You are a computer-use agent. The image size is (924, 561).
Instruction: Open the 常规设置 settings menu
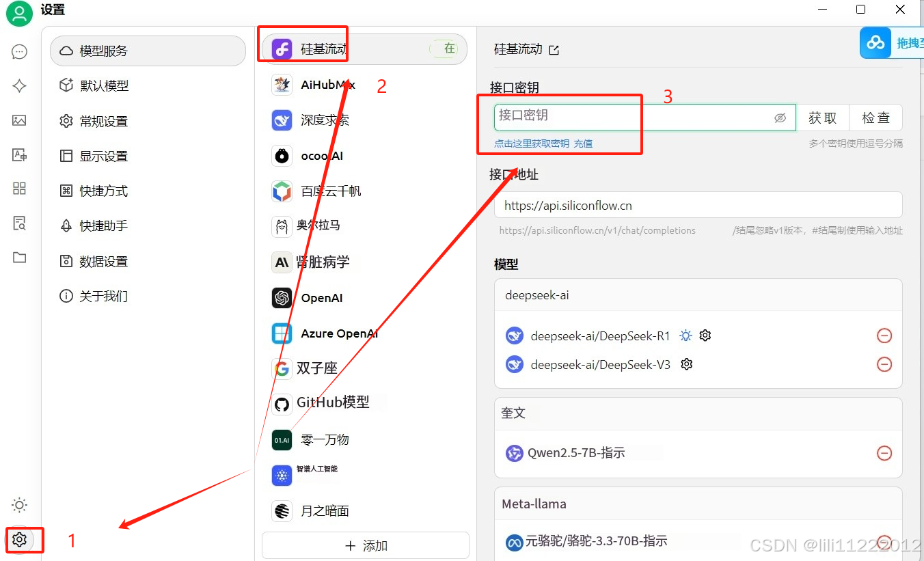tap(148, 121)
